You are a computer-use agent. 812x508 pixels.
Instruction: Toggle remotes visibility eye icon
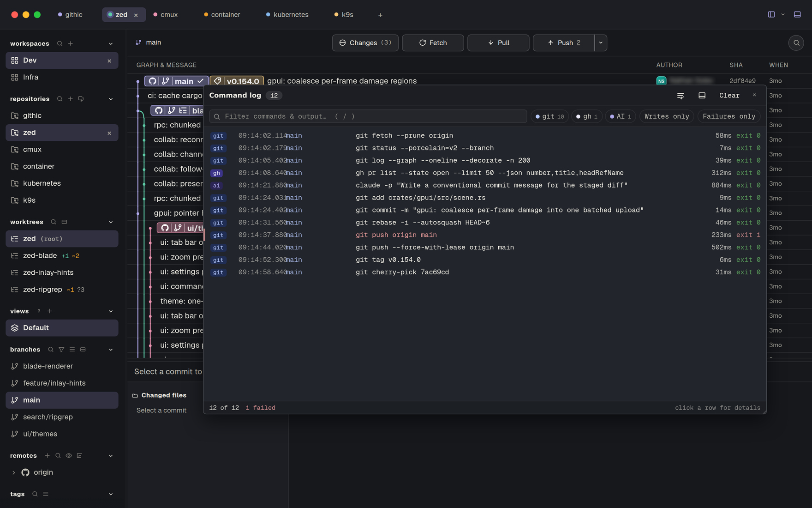pos(69,456)
